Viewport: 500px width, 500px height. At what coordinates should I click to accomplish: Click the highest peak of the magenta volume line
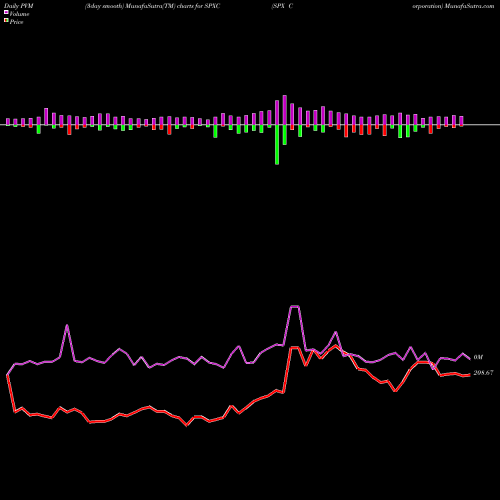point(295,306)
